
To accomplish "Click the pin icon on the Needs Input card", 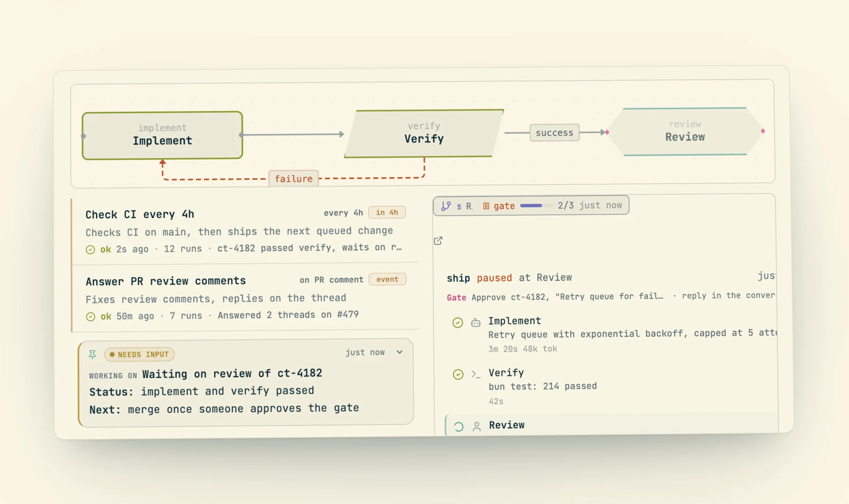I will click(x=92, y=354).
